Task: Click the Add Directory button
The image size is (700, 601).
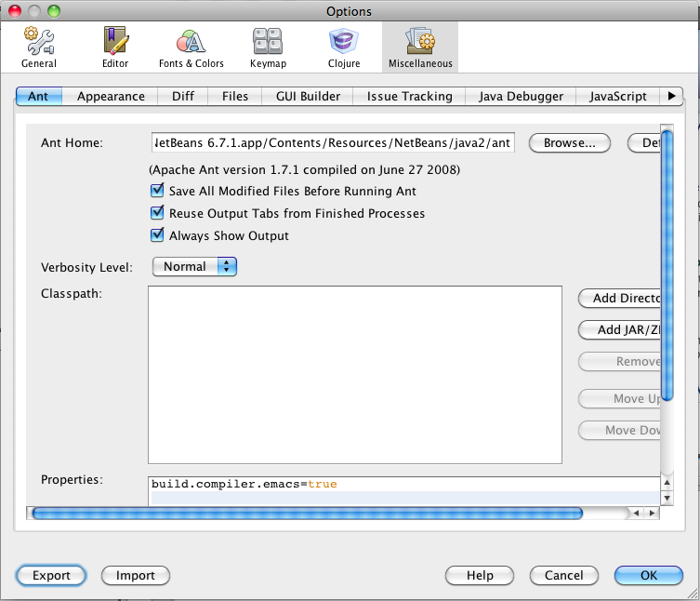Action: [620, 298]
